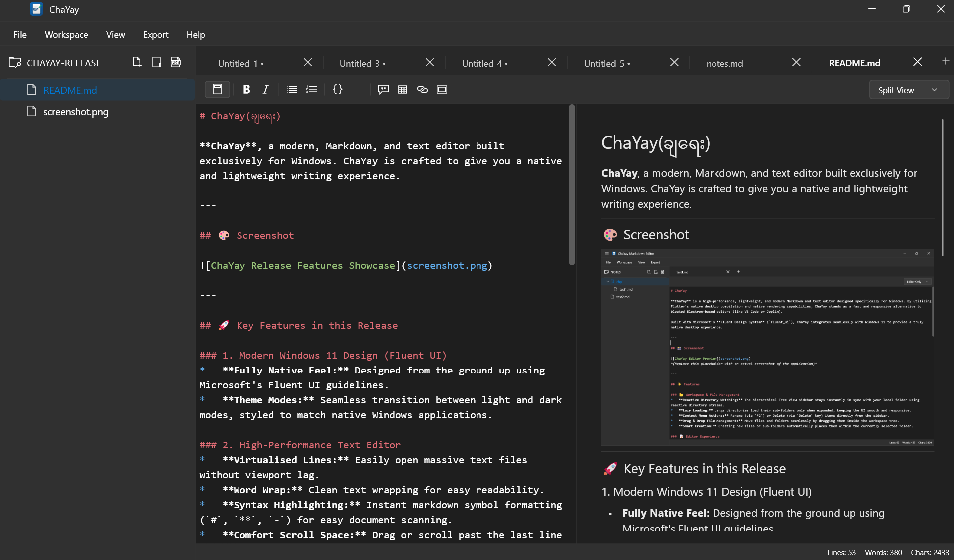Open the Split View mode dropdown
The height and width of the screenshot is (560, 954).
[x=909, y=90]
